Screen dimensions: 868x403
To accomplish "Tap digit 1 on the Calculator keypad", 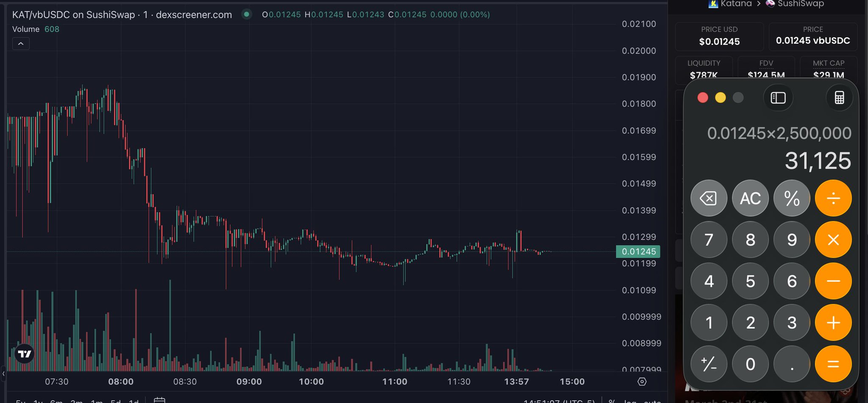I will point(709,323).
